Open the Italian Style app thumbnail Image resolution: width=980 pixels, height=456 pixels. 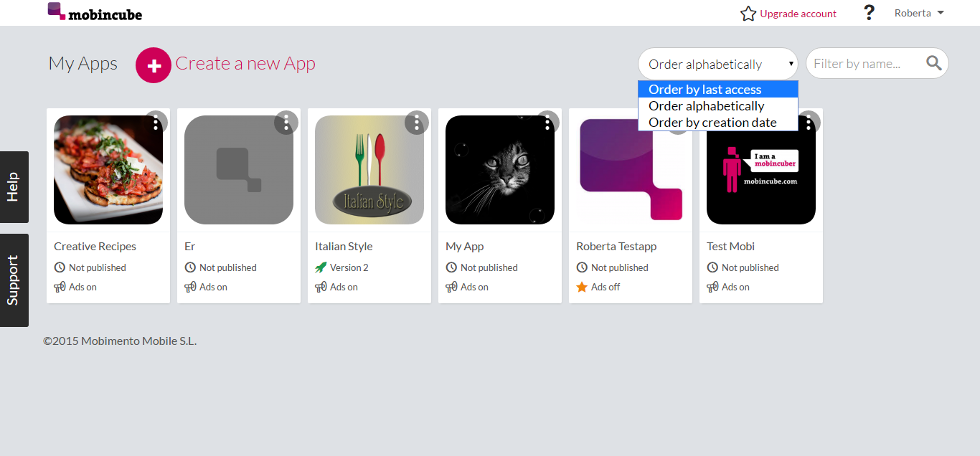[369, 170]
